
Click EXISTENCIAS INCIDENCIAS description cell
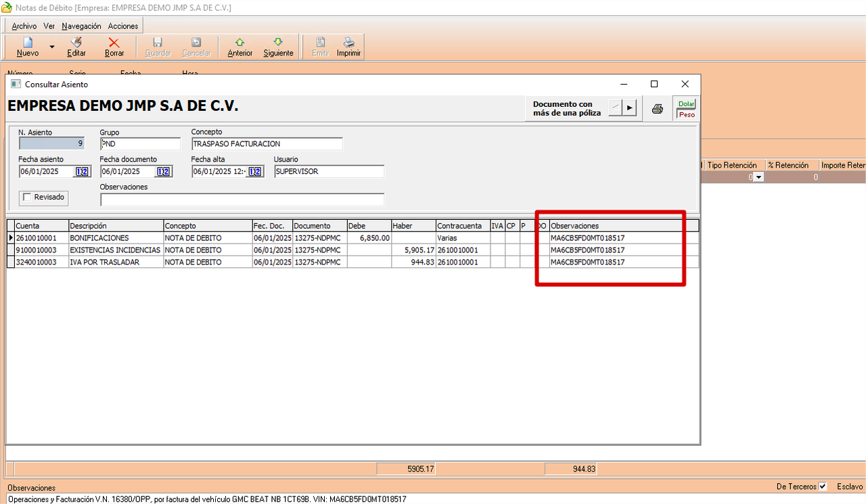click(116, 250)
